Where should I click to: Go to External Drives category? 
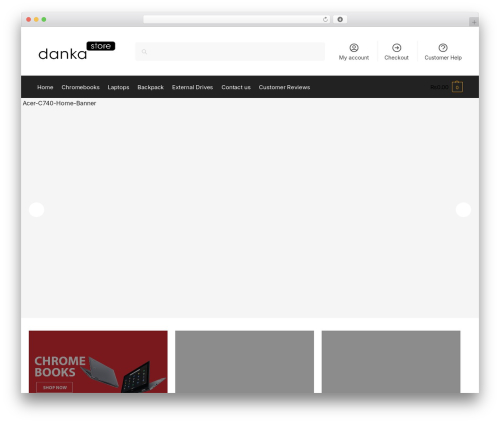tap(192, 87)
